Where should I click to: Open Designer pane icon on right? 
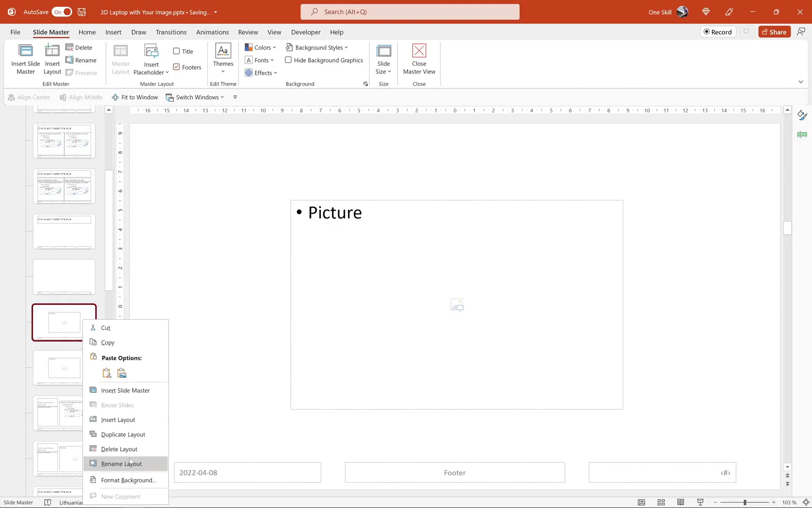point(802,116)
